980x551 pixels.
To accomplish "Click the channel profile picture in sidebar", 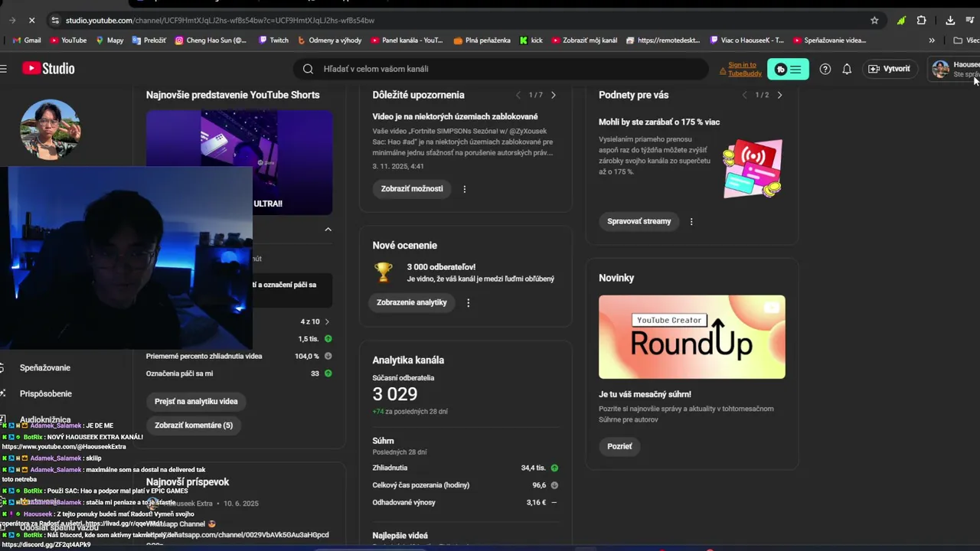I will pyautogui.click(x=50, y=129).
